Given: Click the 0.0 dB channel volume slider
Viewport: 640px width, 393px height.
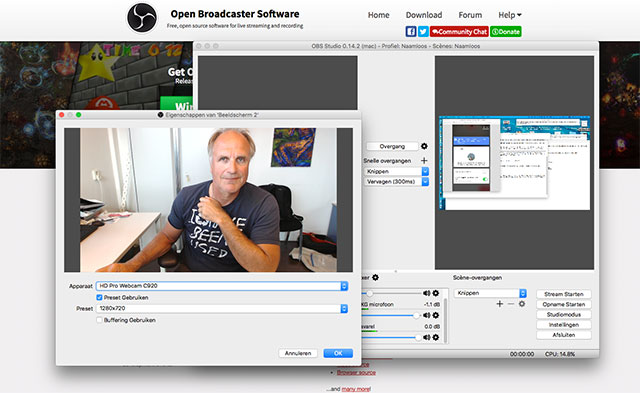Looking at the screenshot, I should (392, 337).
